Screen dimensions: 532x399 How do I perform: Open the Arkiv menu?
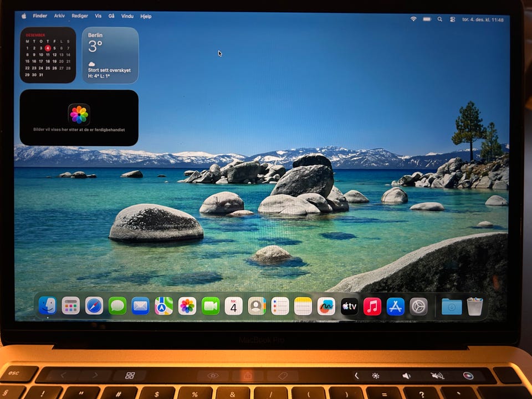[x=59, y=16]
